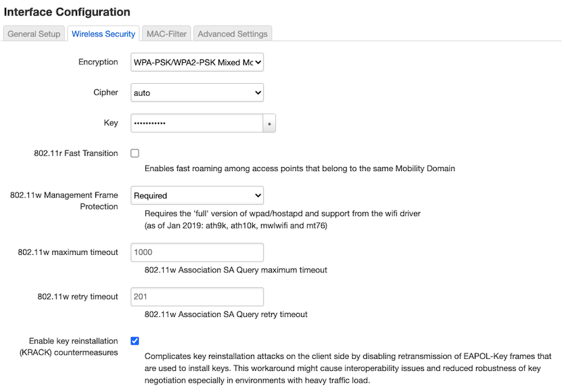
Task: Expand the Cipher dropdown set to auto
Action: [197, 93]
